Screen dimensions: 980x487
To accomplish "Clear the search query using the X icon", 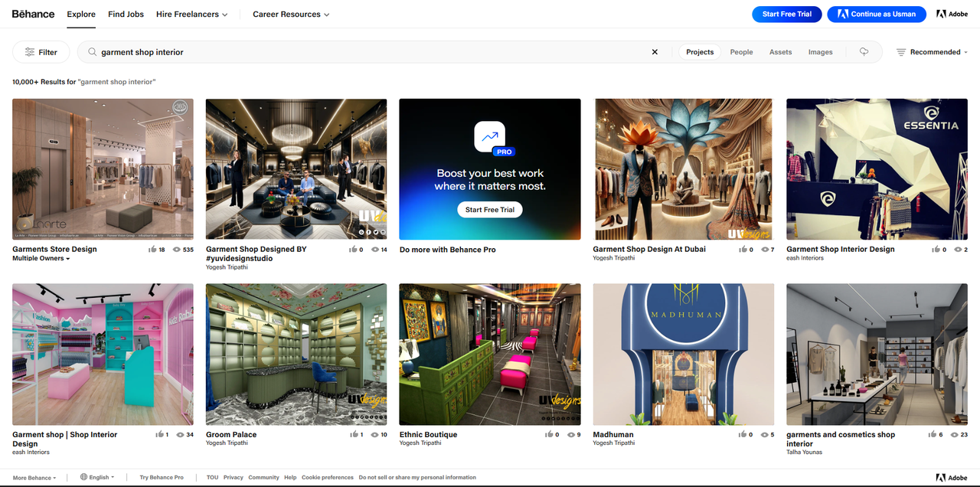I will tap(655, 51).
